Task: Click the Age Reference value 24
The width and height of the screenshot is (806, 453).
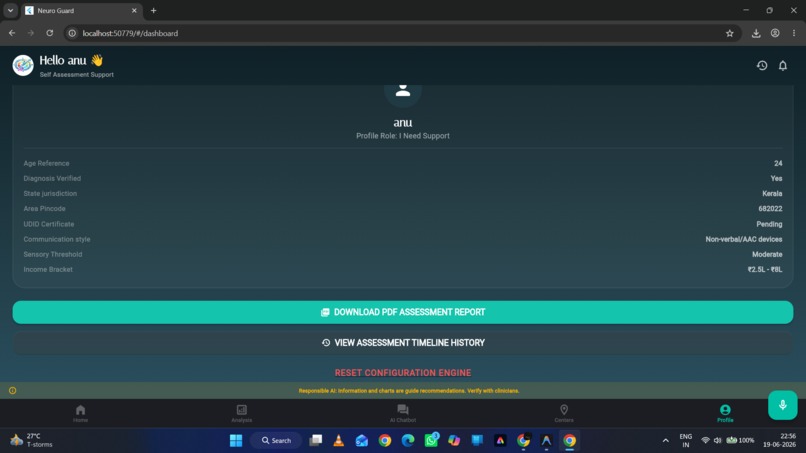Action: click(778, 164)
